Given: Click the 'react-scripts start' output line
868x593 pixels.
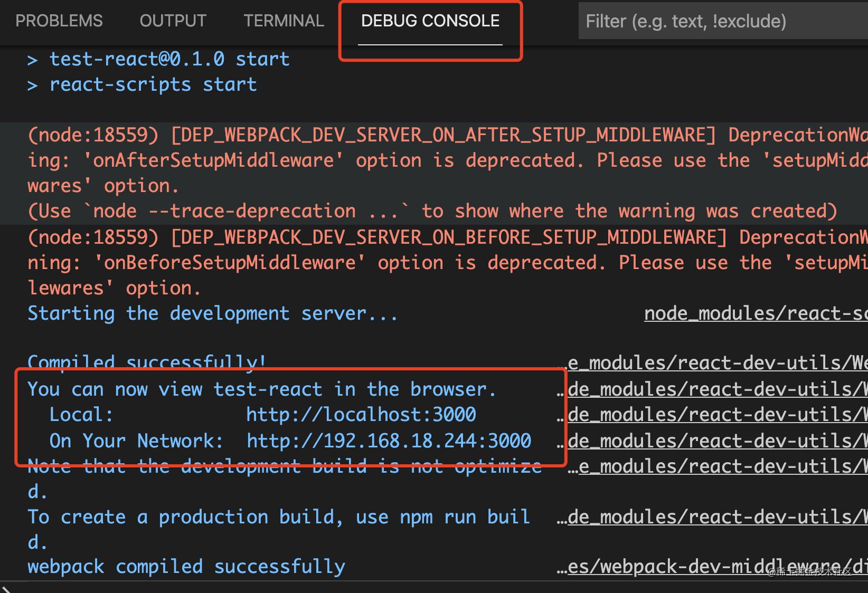Looking at the screenshot, I should [x=153, y=84].
